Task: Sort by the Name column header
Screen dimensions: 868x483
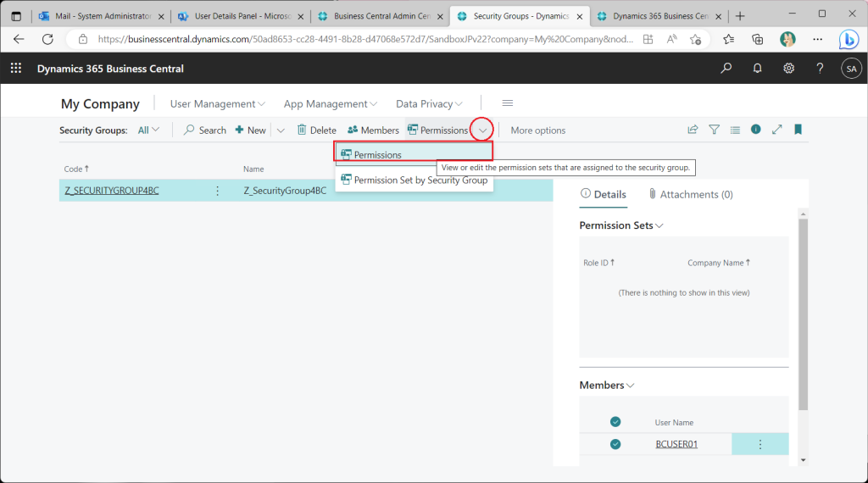Action: click(253, 169)
